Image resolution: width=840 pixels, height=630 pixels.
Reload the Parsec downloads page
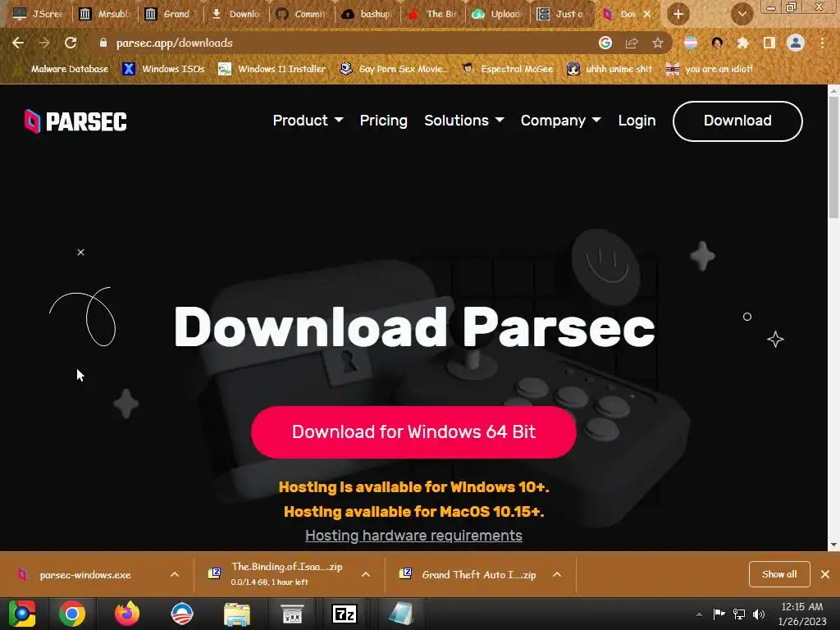(x=71, y=43)
